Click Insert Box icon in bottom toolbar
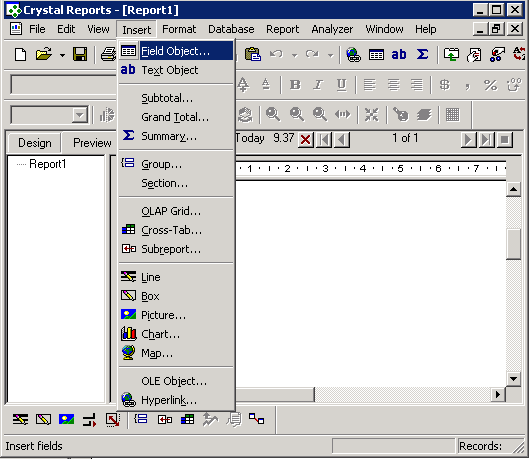Image resolution: width=529 pixels, height=459 pixels. click(44, 420)
